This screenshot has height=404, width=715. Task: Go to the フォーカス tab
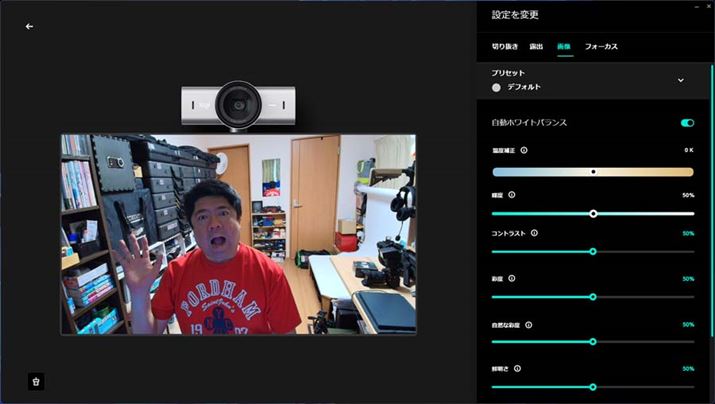601,46
